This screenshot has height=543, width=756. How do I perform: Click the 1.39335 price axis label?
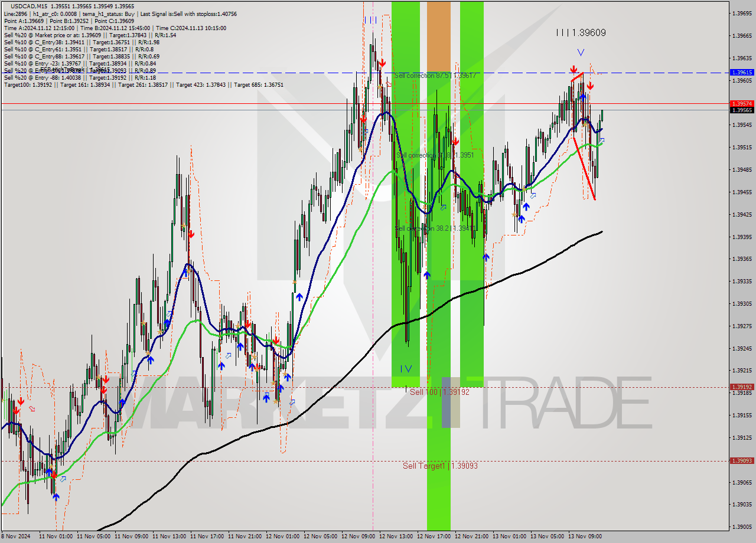click(x=742, y=281)
